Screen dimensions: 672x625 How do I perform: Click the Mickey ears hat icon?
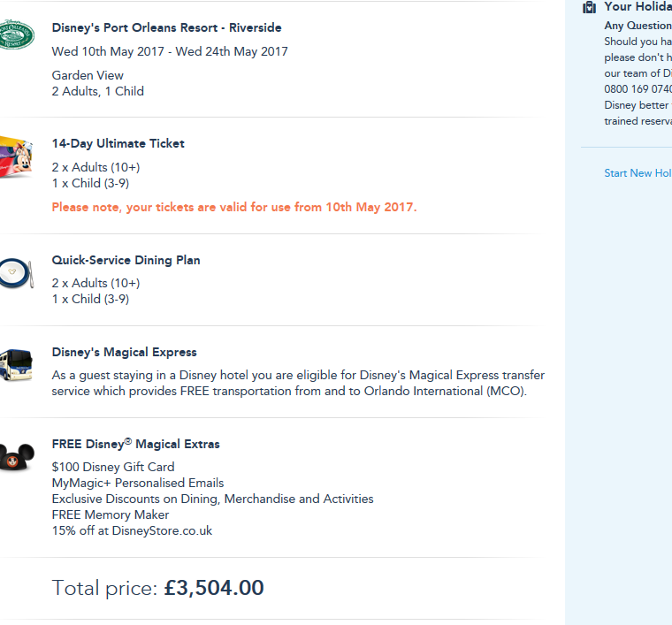click(15, 456)
